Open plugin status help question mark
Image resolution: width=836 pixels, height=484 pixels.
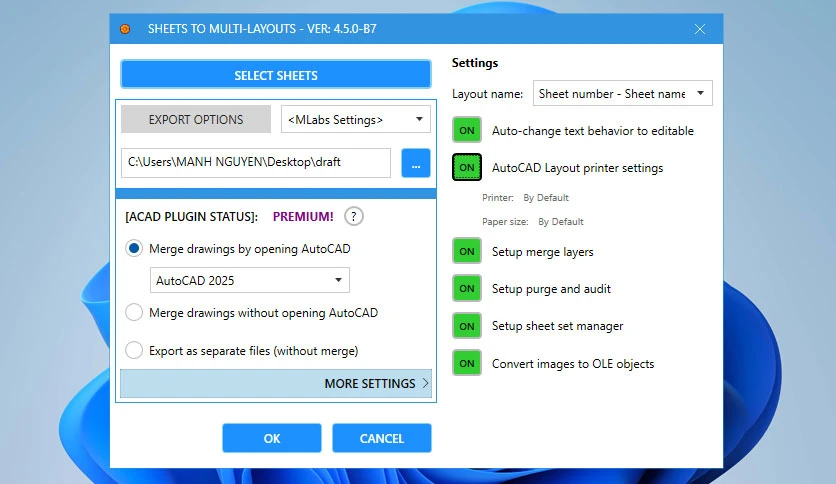tap(354, 216)
